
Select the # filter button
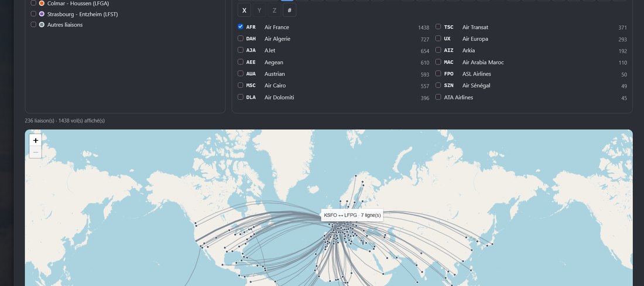290,11
